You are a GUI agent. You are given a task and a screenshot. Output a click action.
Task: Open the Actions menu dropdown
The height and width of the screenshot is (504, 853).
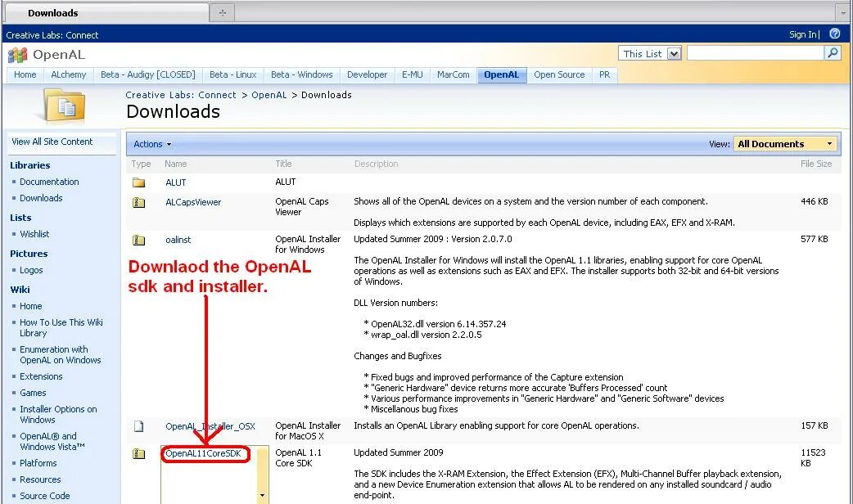(x=152, y=144)
